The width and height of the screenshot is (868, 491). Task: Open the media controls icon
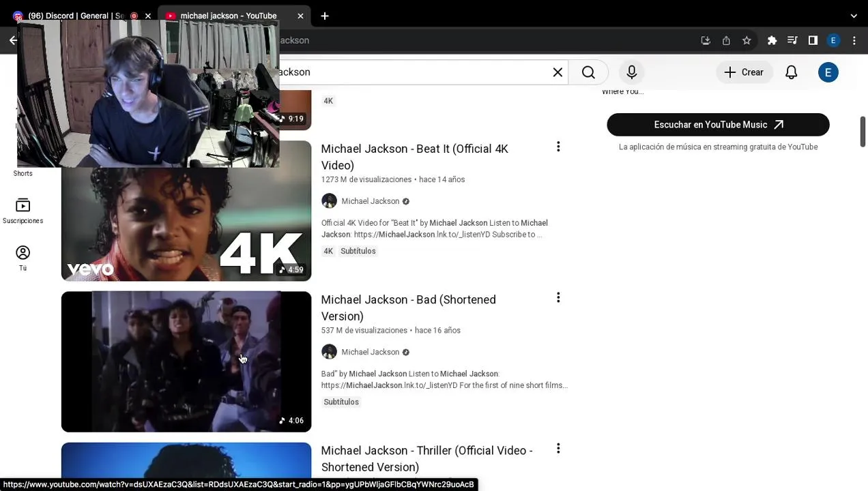(792, 40)
